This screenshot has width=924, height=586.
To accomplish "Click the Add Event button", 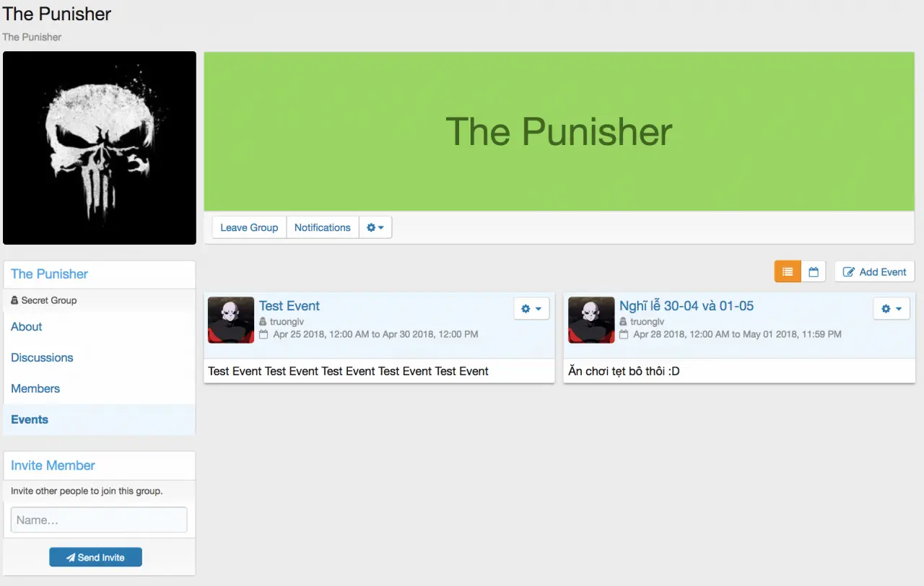I will pos(875,272).
